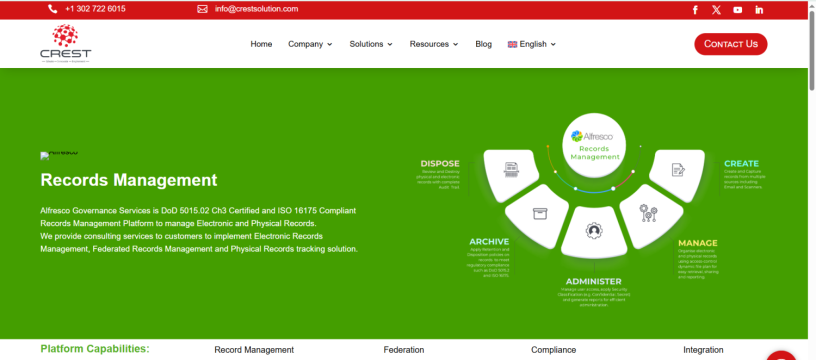Select the Record Management capability tab
Image resolution: width=816 pixels, height=360 pixels.
pyautogui.click(x=254, y=350)
